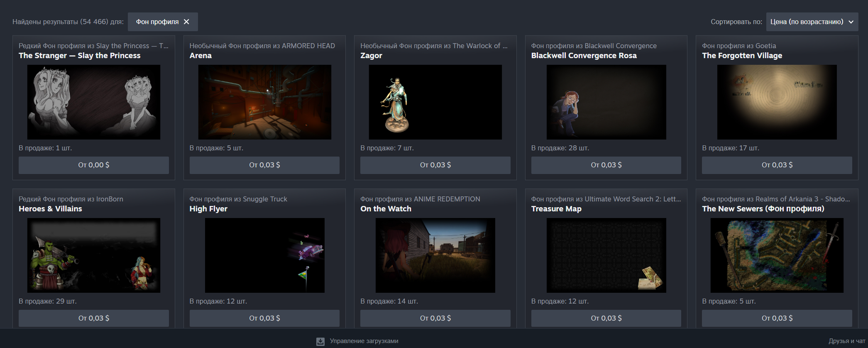Screen dimensions: 868x348
Task: Open Blackwell Convergence Rosa thumbnail
Action: [x=606, y=102]
